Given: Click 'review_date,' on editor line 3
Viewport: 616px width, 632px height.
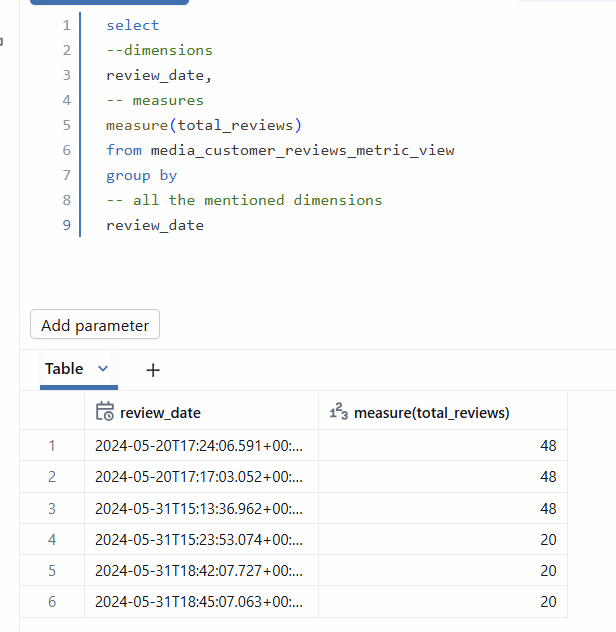Looking at the screenshot, I should [x=159, y=75].
